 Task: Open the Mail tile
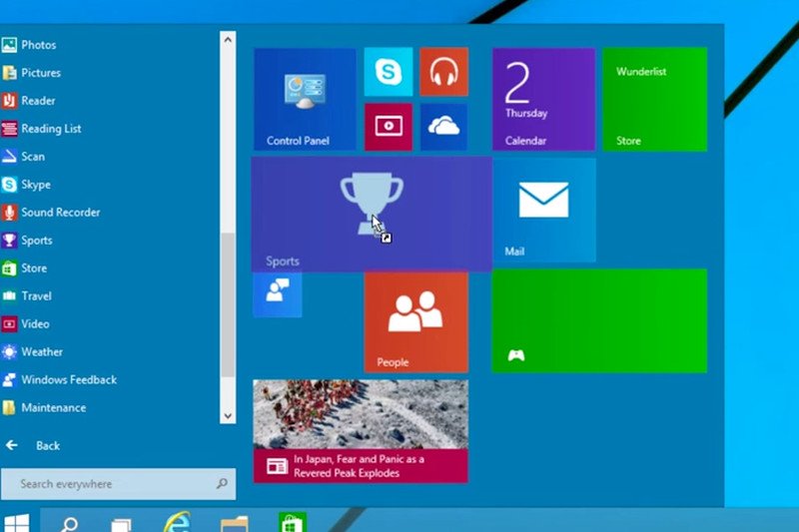click(x=544, y=210)
